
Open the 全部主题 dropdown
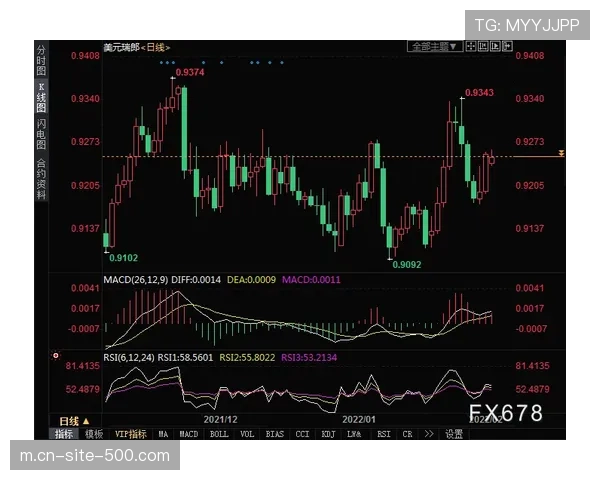(x=433, y=46)
